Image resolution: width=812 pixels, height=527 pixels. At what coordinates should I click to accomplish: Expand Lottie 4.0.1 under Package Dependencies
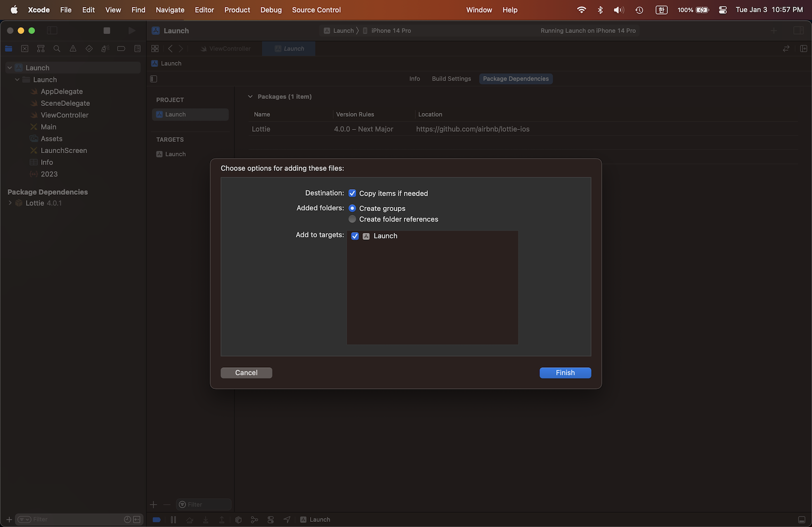point(10,202)
